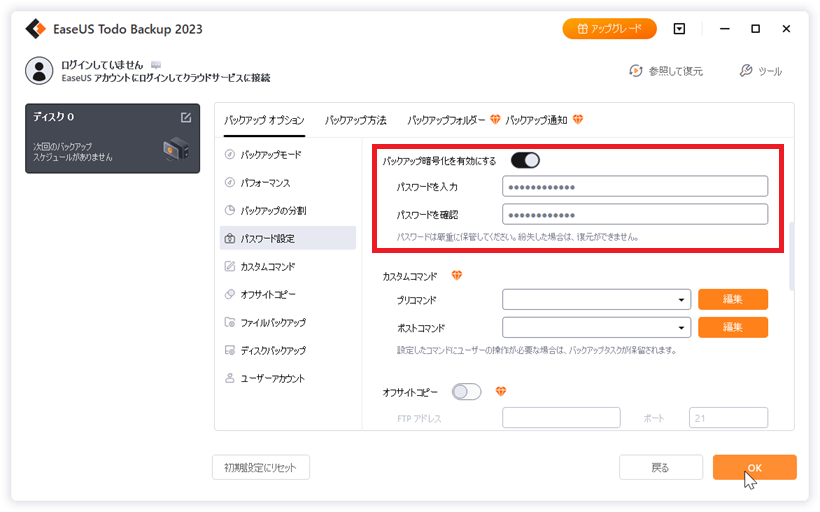Click the 初期設定にリセット button
Viewport: 820px width, 512px height.
tap(261, 467)
